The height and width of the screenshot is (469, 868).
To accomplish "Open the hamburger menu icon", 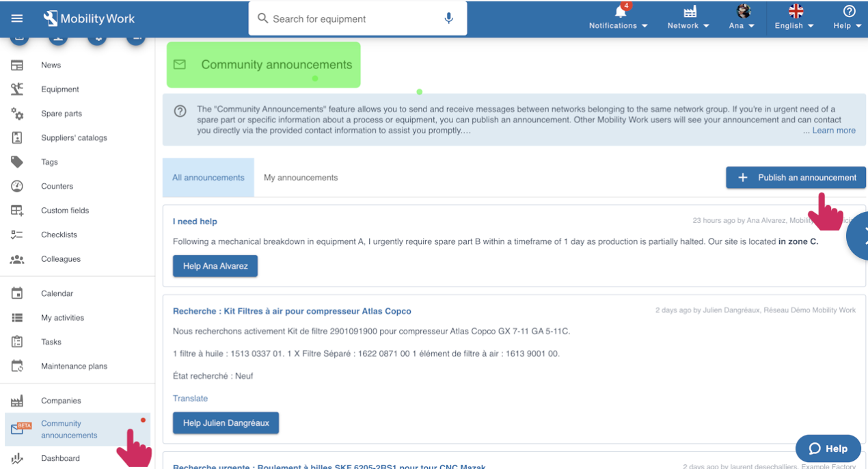I will (x=17, y=18).
